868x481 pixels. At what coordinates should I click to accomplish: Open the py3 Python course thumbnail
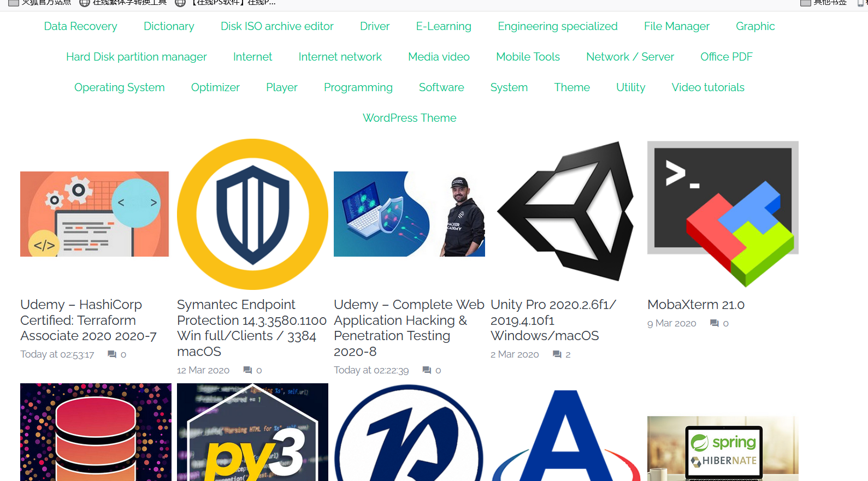[x=252, y=432]
